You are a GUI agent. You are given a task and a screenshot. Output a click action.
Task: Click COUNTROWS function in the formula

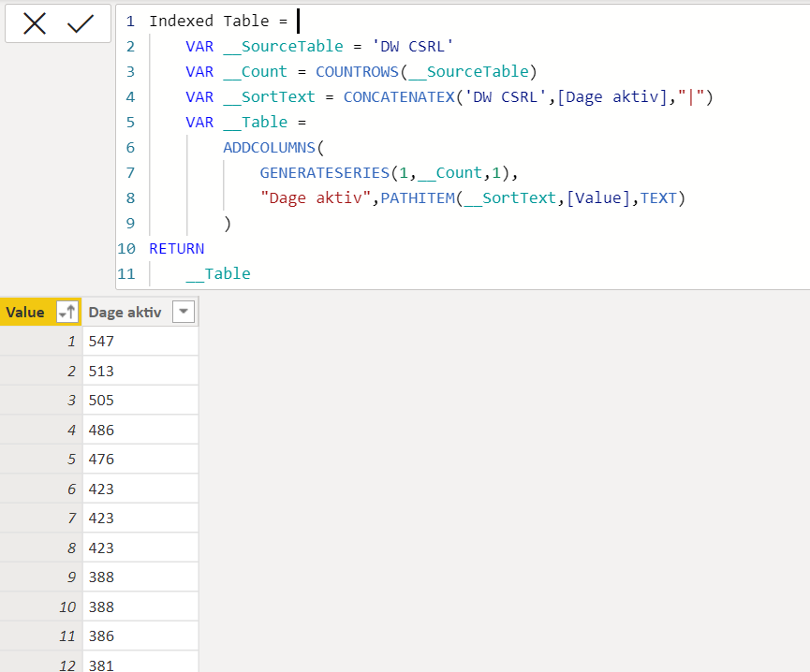tap(357, 72)
